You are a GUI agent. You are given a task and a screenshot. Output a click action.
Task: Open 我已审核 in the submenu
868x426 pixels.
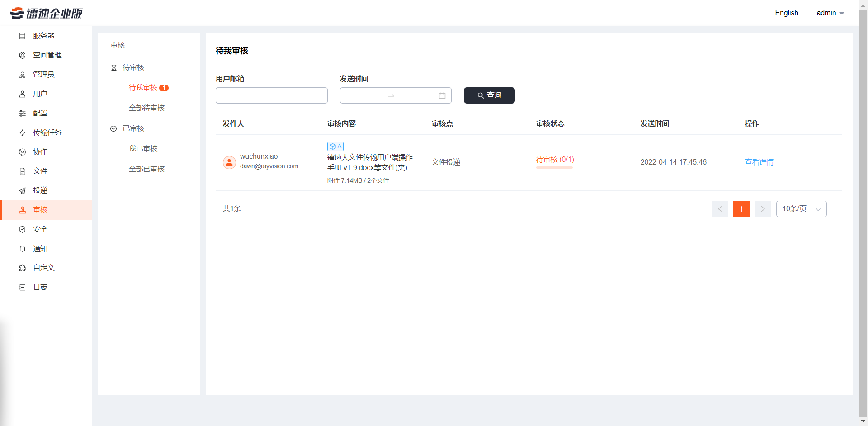click(143, 149)
